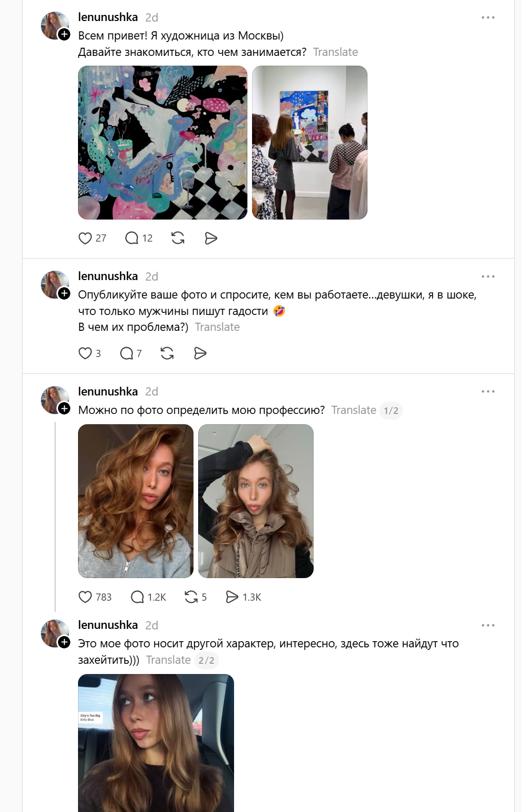
Task: Follow lenunushka via the avatar plus badge on the first post
Action: (64, 34)
